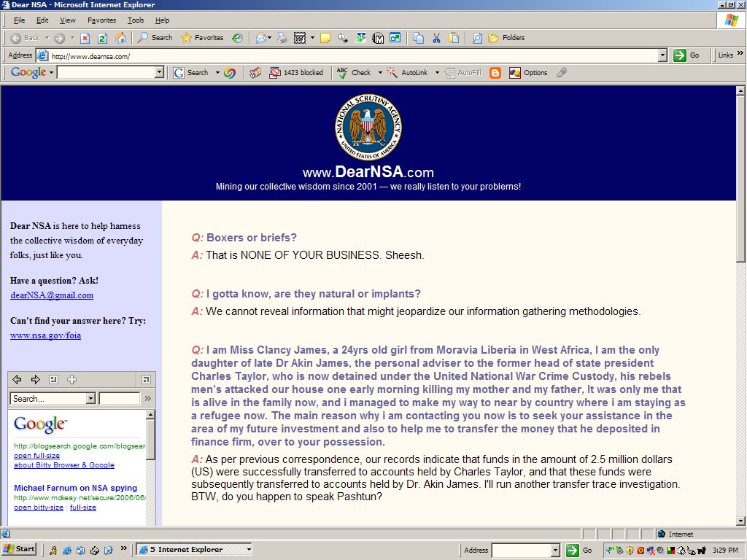Viewport: 747px width, 560px height.
Task: Click Bitty Browser plus icon
Action: pyautogui.click(x=71, y=379)
